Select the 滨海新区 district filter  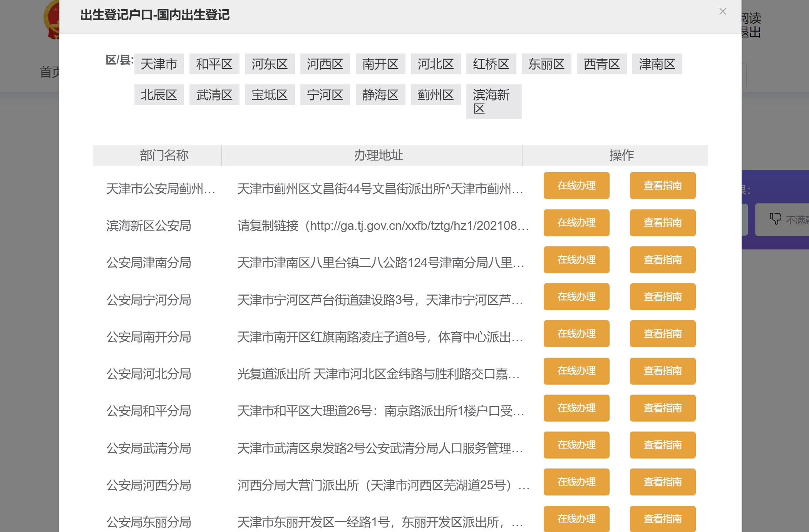click(493, 101)
